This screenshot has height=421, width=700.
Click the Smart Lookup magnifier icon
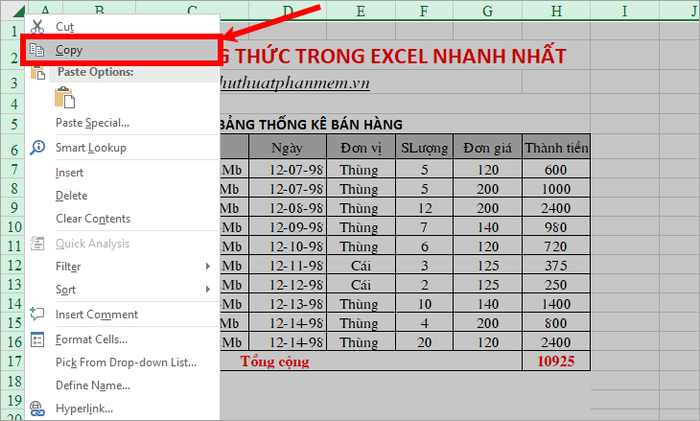[38, 147]
